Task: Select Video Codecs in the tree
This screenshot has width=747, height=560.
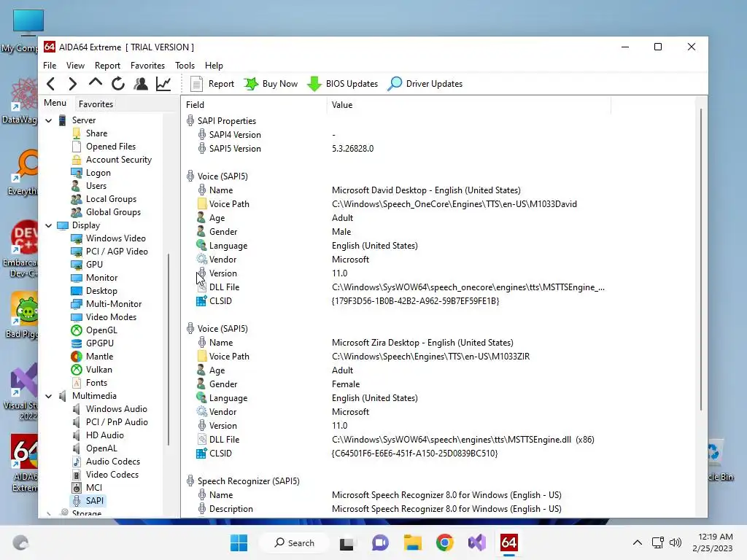Action: (112, 474)
